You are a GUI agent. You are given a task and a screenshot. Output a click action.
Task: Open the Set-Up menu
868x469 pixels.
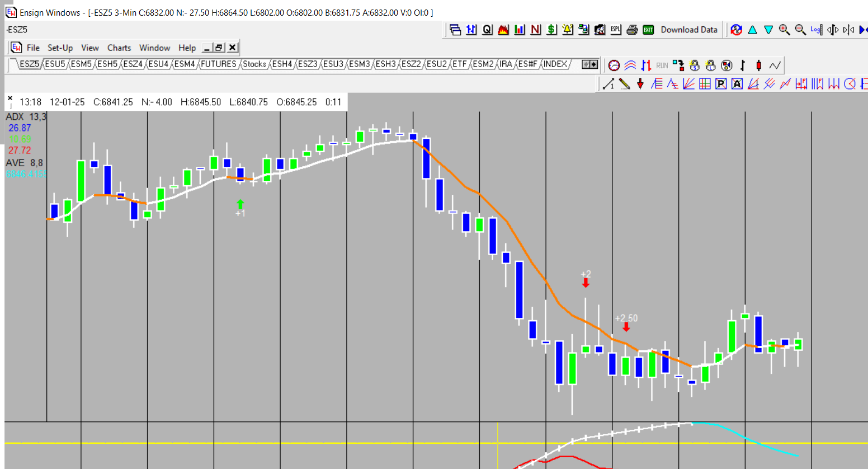(60, 48)
